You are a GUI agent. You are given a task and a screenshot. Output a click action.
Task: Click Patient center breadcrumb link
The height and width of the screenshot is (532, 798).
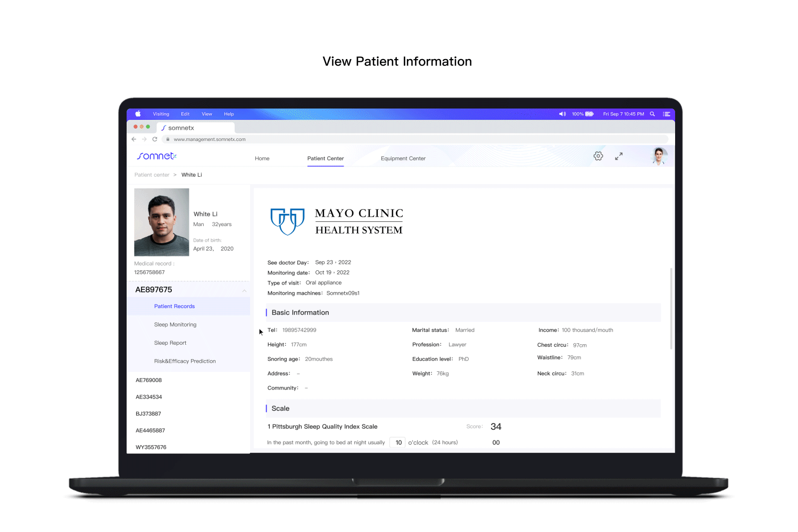[x=152, y=175]
